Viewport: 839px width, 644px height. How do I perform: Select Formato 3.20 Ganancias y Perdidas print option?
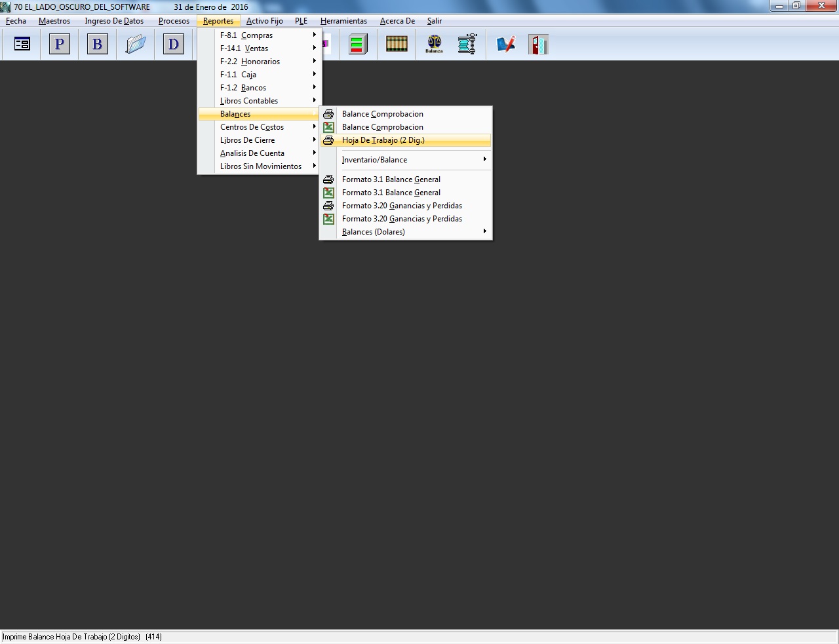[402, 206]
